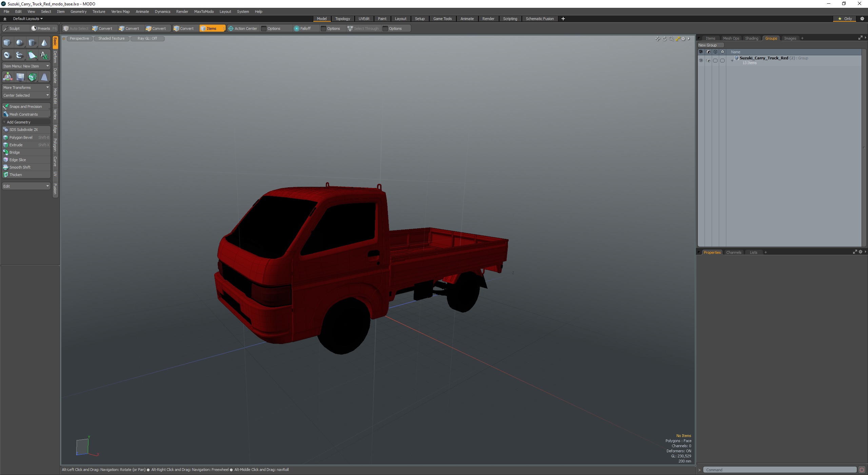The image size is (868, 475).
Task: Select the Text tool icon
Action: pos(44,55)
